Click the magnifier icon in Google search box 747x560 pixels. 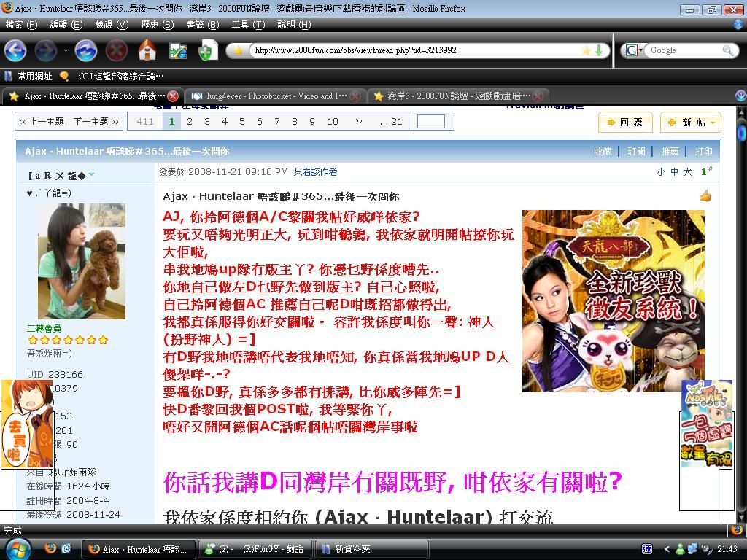[x=728, y=50]
